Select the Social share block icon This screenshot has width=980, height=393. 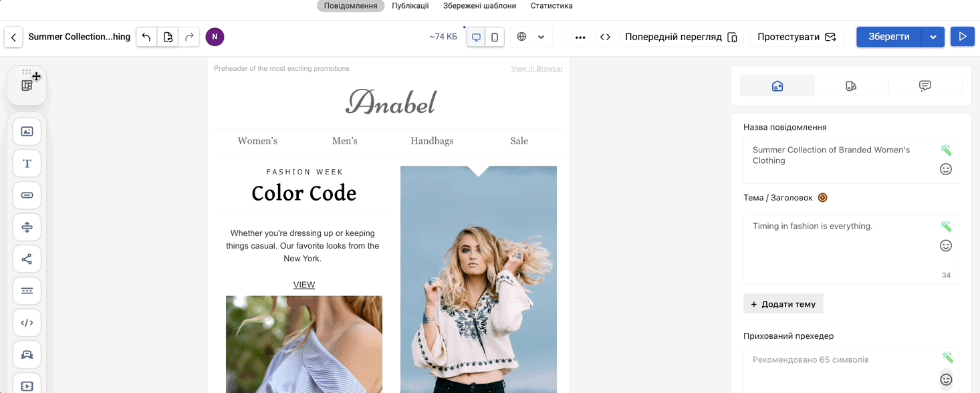27,259
